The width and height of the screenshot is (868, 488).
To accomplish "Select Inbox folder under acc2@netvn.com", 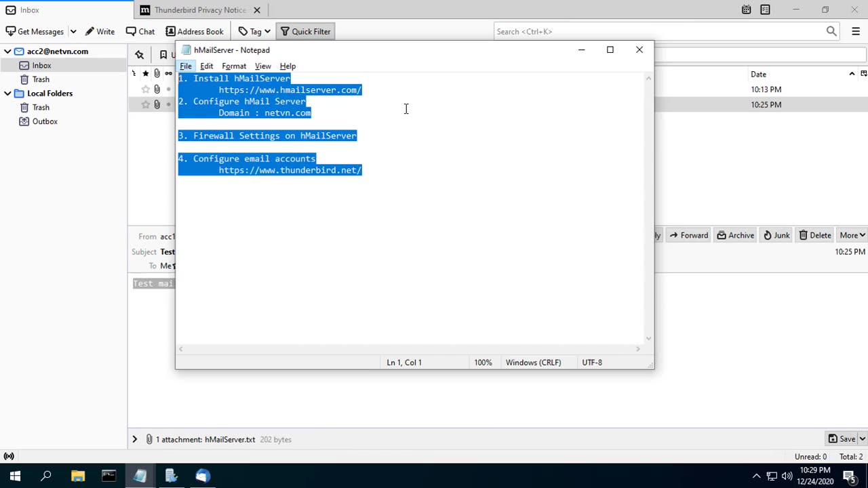I will (41, 66).
